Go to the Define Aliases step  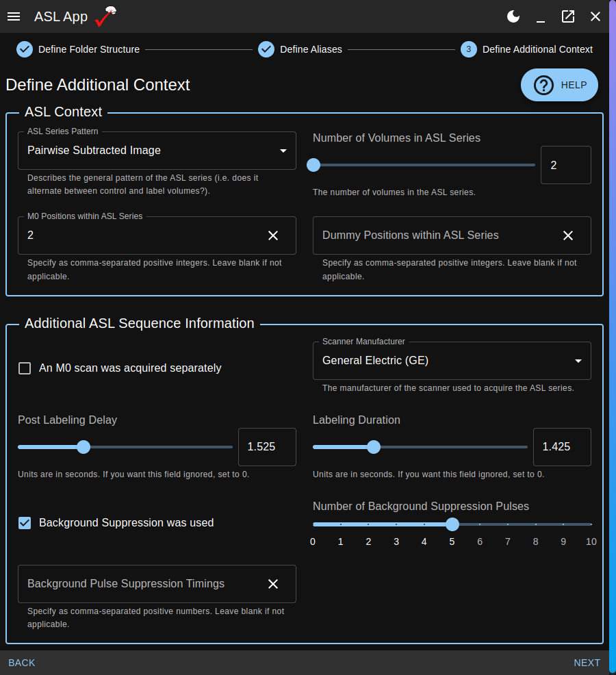point(266,49)
